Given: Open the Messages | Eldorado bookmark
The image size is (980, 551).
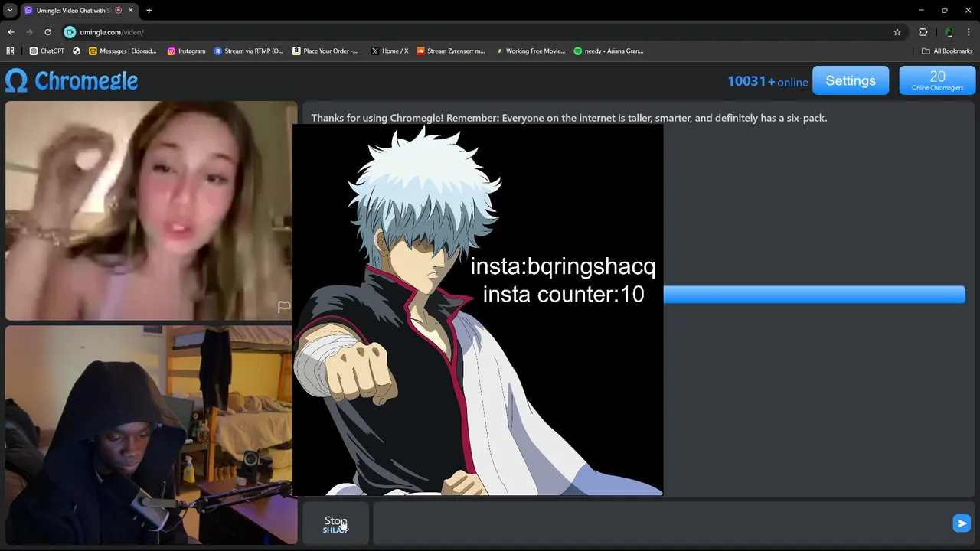Looking at the screenshot, I should [x=122, y=51].
